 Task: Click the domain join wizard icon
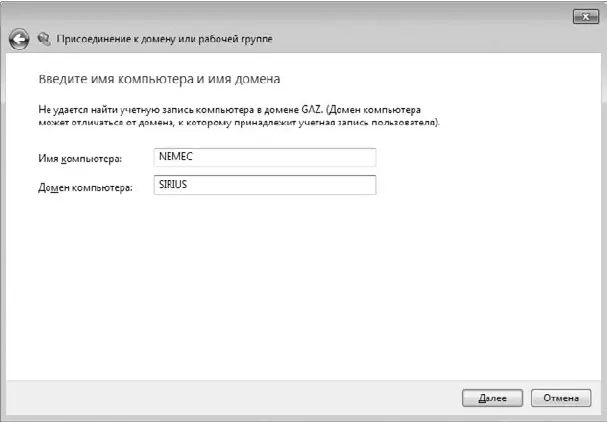point(43,39)
